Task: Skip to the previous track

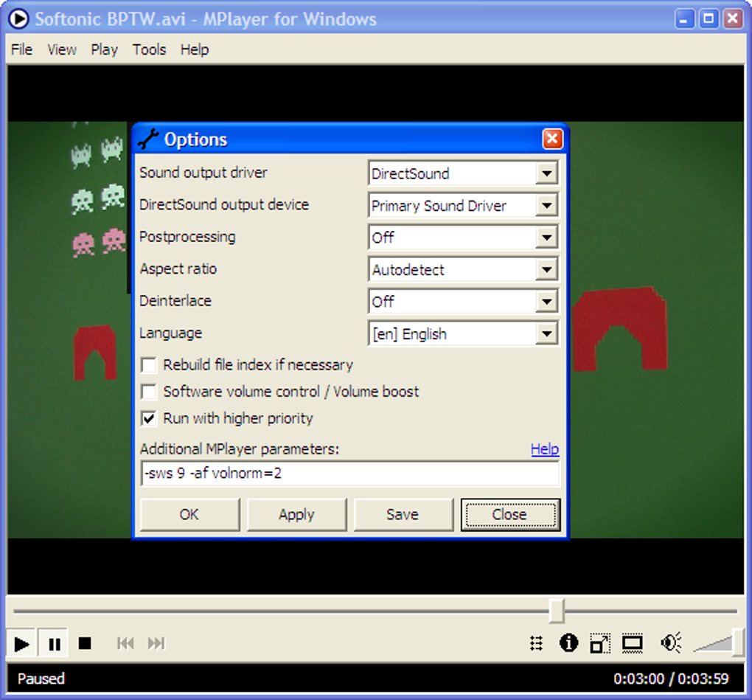Action: tap(125, 643)
